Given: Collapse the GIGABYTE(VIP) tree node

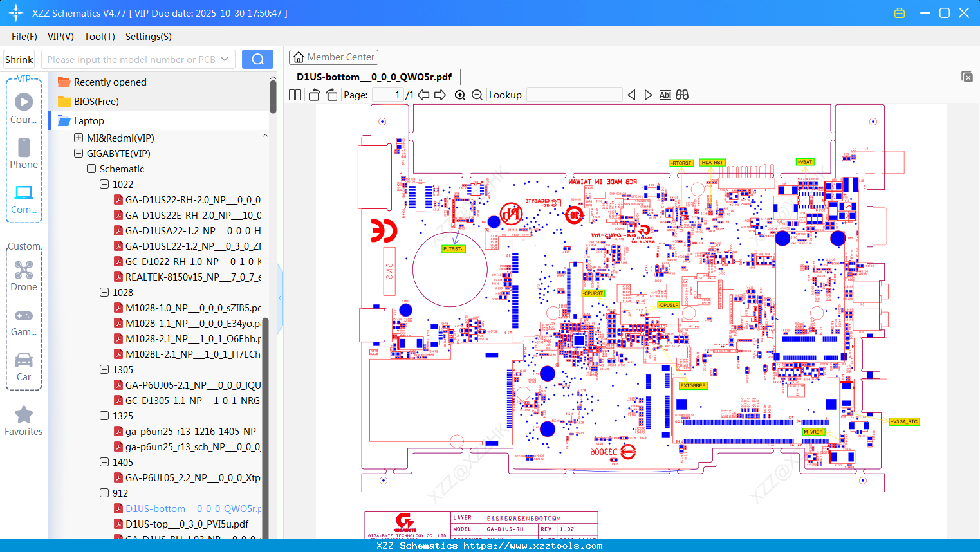Looking at the screenshot, I should click(x=79, y=153).
